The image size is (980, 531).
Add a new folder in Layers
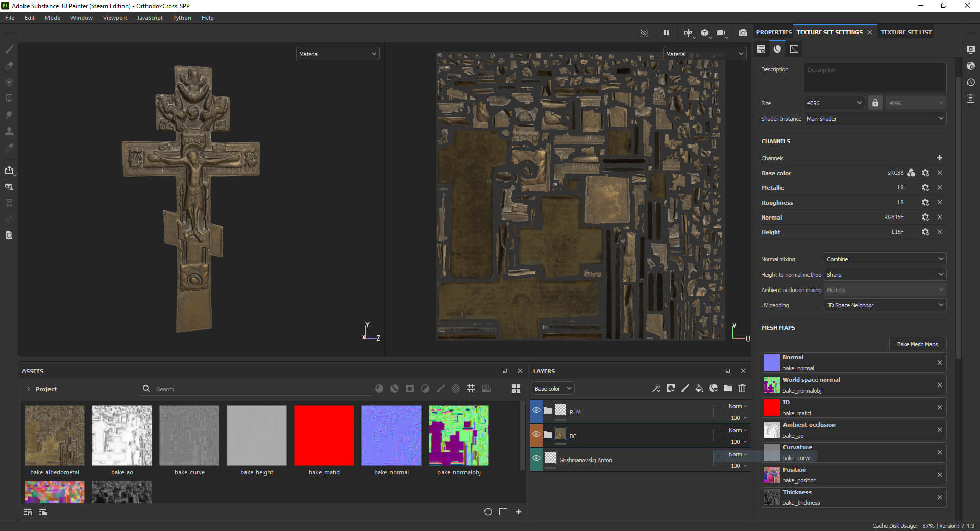[728, 389]
